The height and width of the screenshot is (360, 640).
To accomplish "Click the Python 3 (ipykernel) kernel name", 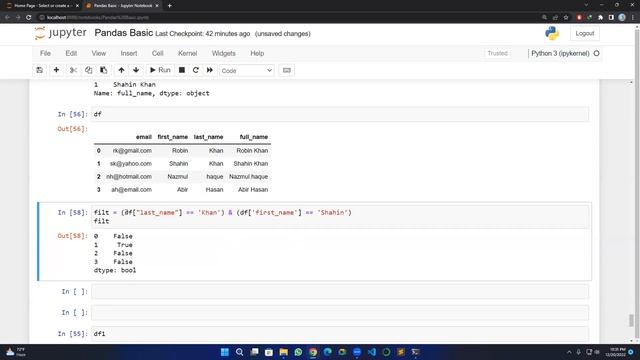I will pyautogui.click(x=560, y=53).
